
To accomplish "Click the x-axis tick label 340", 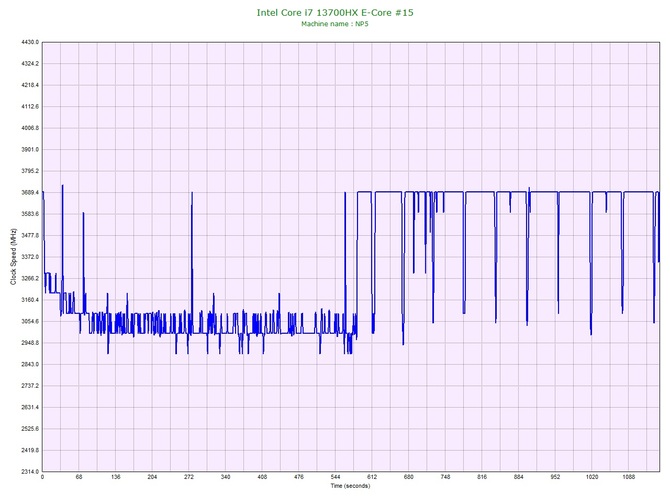I will (226, 477).
